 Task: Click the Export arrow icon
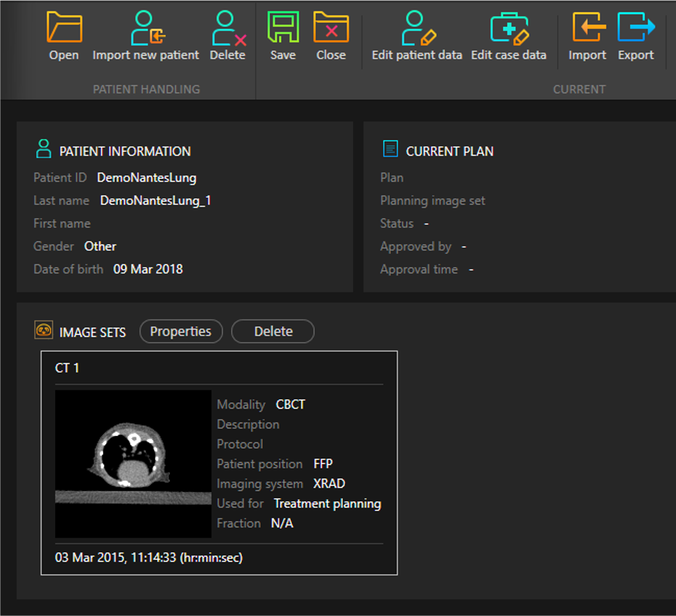click(636, 28)
